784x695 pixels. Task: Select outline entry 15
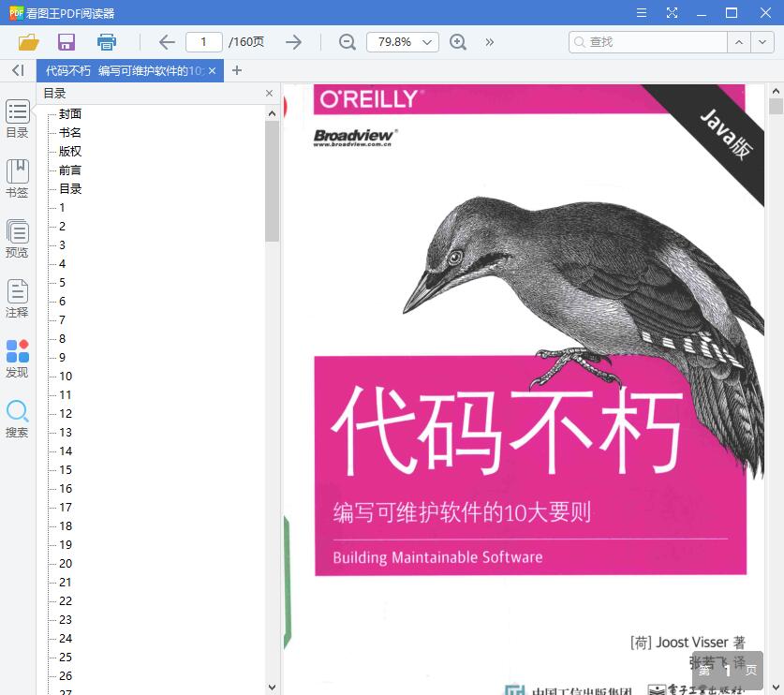coord(66,470)
